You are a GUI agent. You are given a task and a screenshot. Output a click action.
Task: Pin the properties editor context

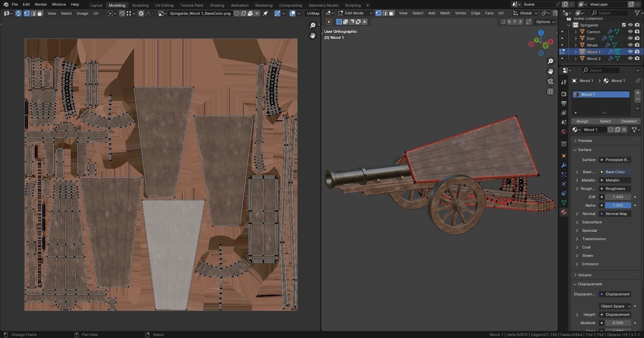(638, 81)
